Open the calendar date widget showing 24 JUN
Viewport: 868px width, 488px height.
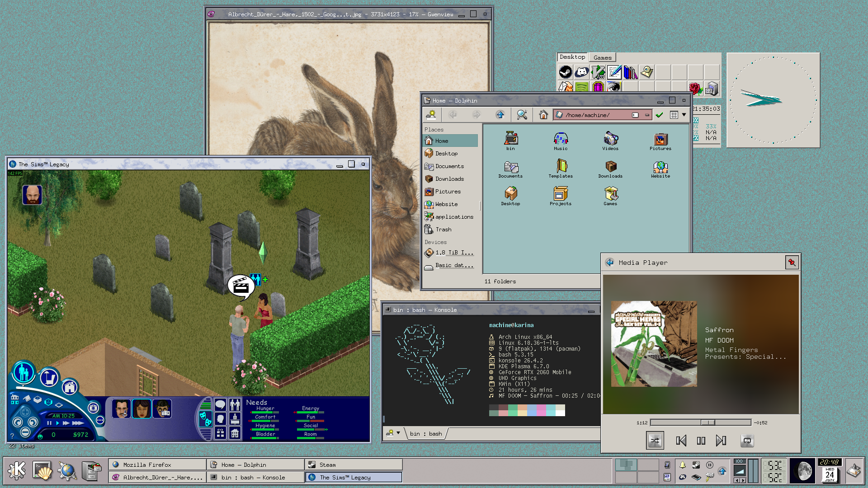click(830, 474)
